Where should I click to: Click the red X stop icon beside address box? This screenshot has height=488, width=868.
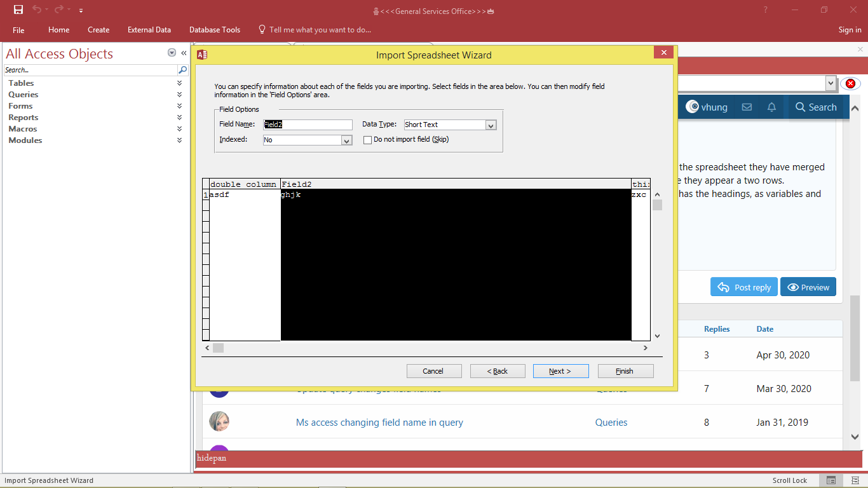tap(851, 83)
